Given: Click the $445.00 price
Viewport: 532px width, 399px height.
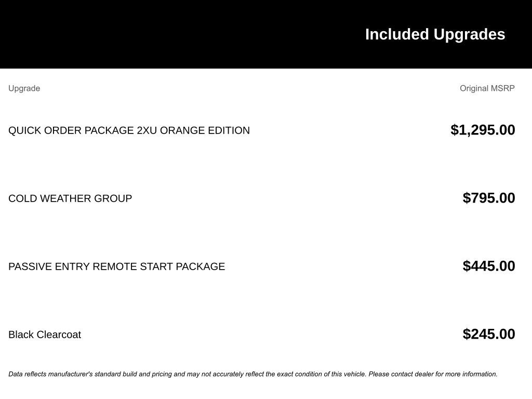Looking at the screenshot, I should pos(489,266).
